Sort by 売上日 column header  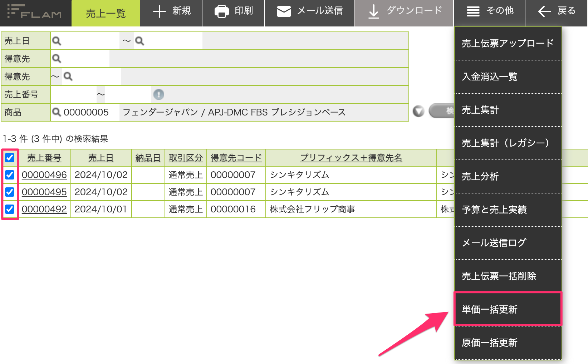tap(101, 158)
